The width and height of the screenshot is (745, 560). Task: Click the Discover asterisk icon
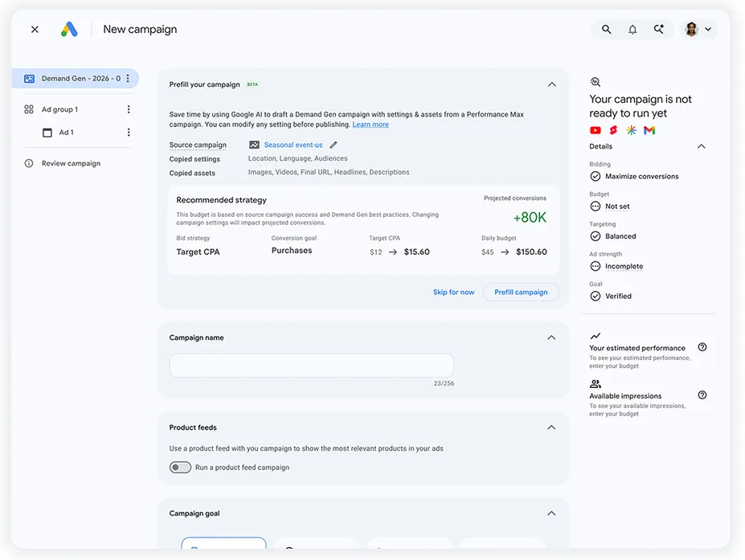pyautogui.click(x=631, y=130)
